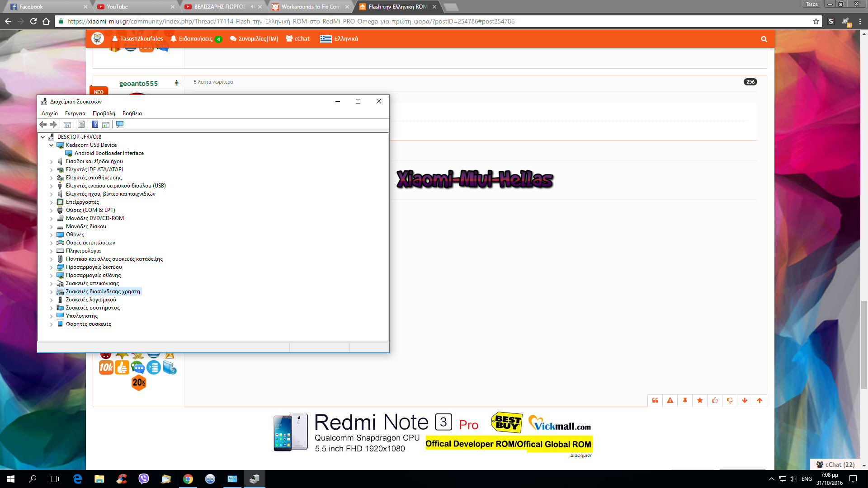This screenshot has width=868, height=488.
Task: Open the Ενέργεια menu
Action: coord(75,113)
